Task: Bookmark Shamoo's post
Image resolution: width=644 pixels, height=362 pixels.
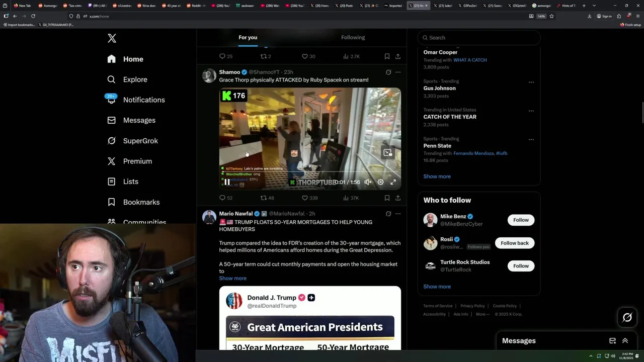Action: tap(387, 198)
